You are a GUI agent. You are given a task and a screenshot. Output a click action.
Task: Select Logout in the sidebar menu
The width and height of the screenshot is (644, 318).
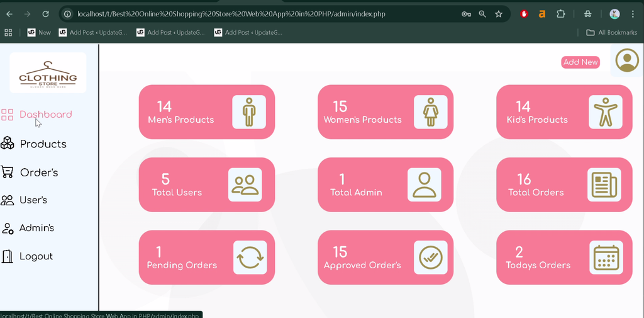point(36,256)
